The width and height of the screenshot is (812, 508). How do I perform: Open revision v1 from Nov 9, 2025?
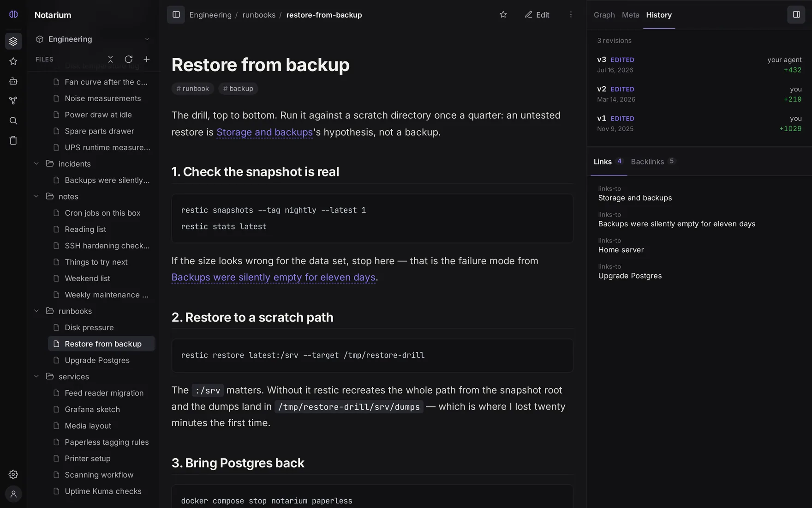[699, 123]
